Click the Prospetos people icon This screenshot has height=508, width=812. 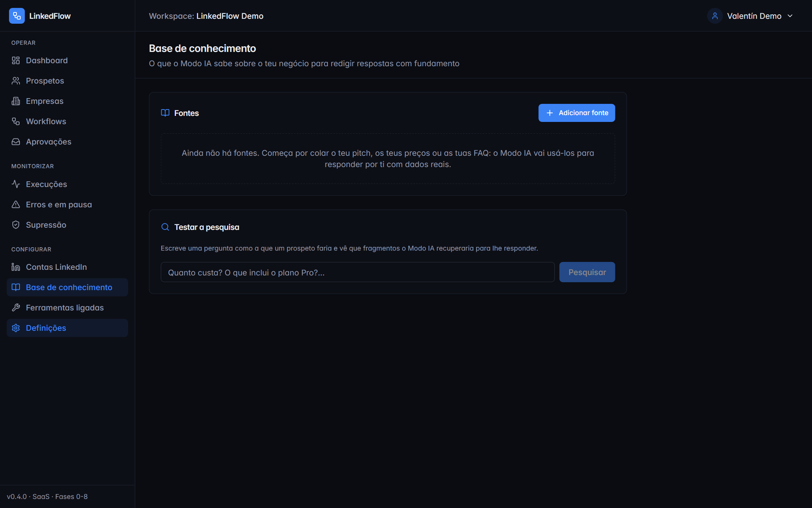[x=16, y=81]
